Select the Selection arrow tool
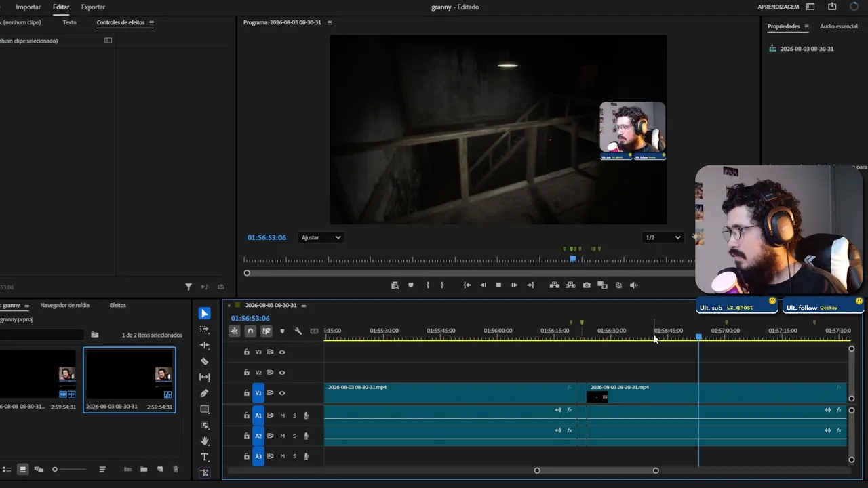This screenshot has height=488, width=868. click(x=204, y=313)
